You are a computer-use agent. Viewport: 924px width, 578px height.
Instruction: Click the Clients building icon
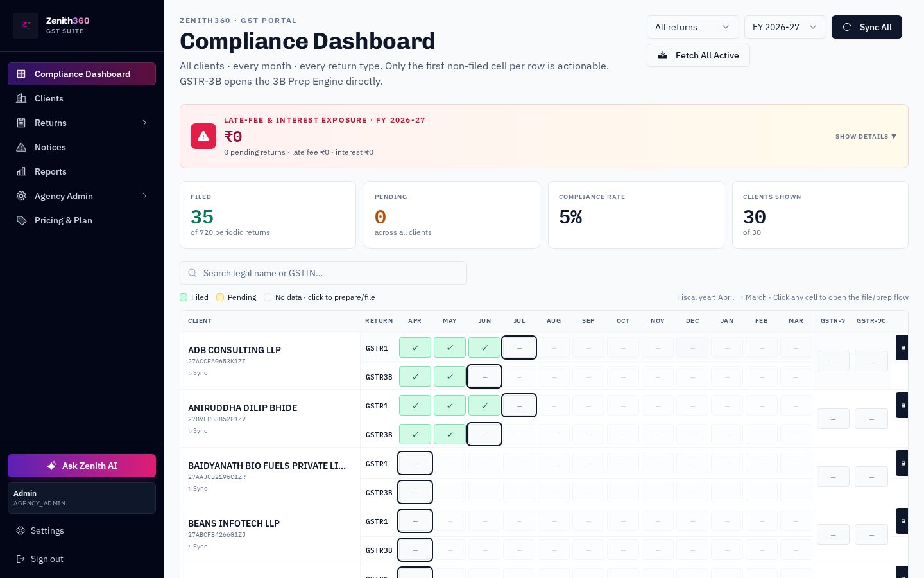click(21, 98)
